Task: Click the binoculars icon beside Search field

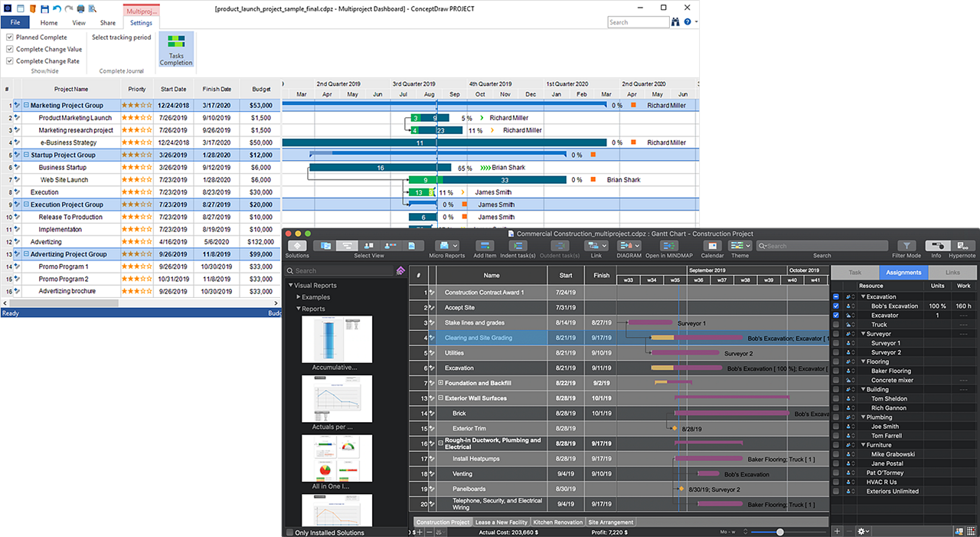Action: pyautogui.click(x=675, y=22)
